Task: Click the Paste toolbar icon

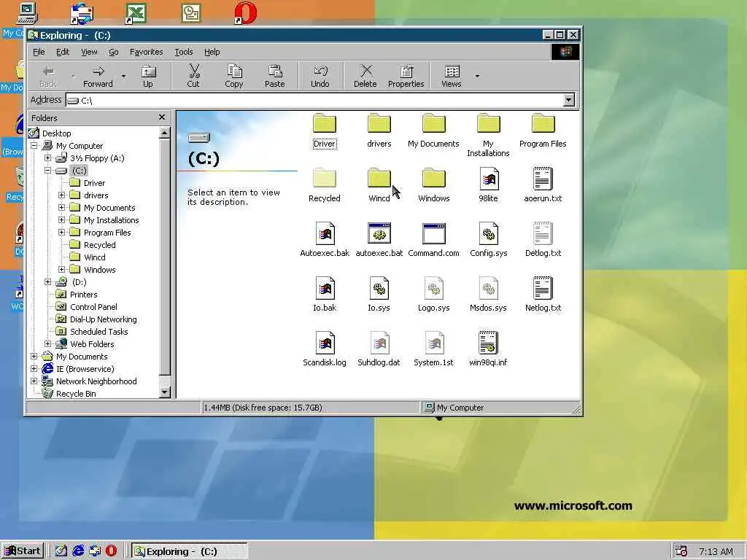Action: tap(274, 76)
